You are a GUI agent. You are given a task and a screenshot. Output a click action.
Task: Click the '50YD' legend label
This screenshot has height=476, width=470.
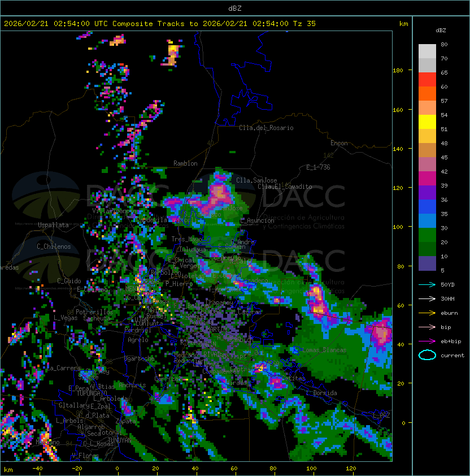click(x=447, y=285)
